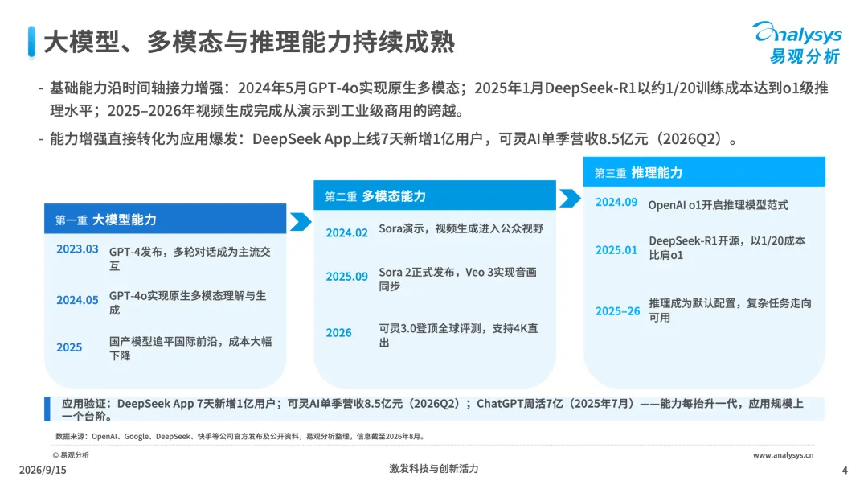Select the 2026 date beside 可灵3.0 entry
The image size is (868, 489).
coord(339,333)
